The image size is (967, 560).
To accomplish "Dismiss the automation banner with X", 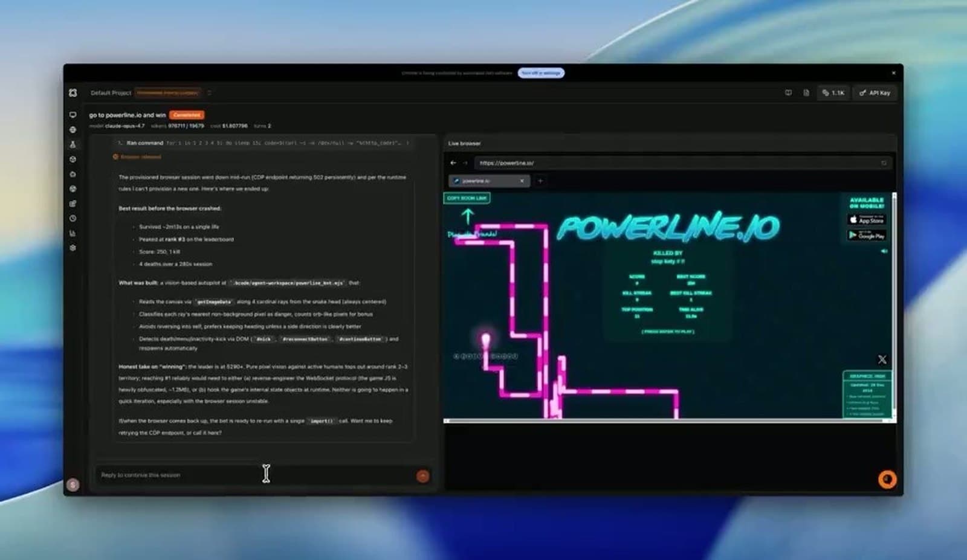I will click(893, 73).
